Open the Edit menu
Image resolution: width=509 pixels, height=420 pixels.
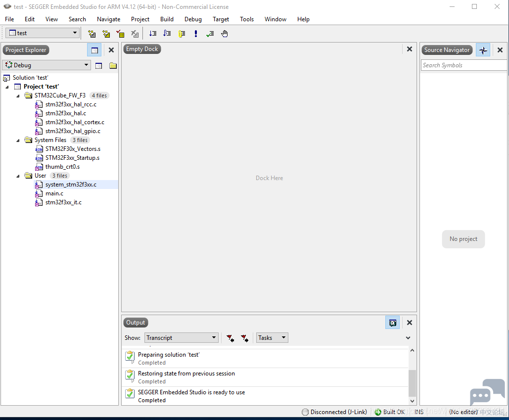pyautogui.click(x=30, y=19)
